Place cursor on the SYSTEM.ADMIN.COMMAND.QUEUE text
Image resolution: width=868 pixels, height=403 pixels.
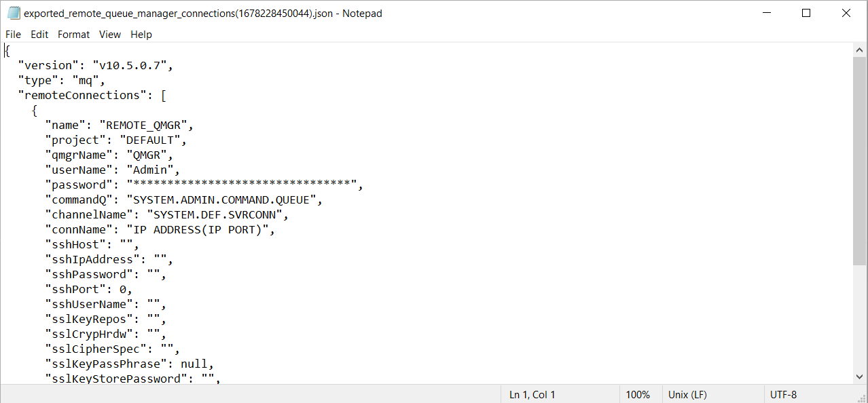[x=225, y=199]
